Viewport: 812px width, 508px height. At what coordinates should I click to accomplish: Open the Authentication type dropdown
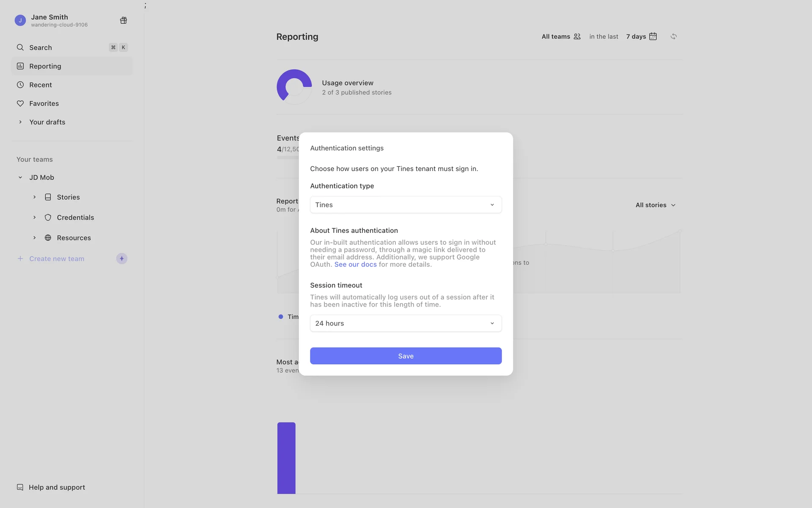click(x=406, y=205)
